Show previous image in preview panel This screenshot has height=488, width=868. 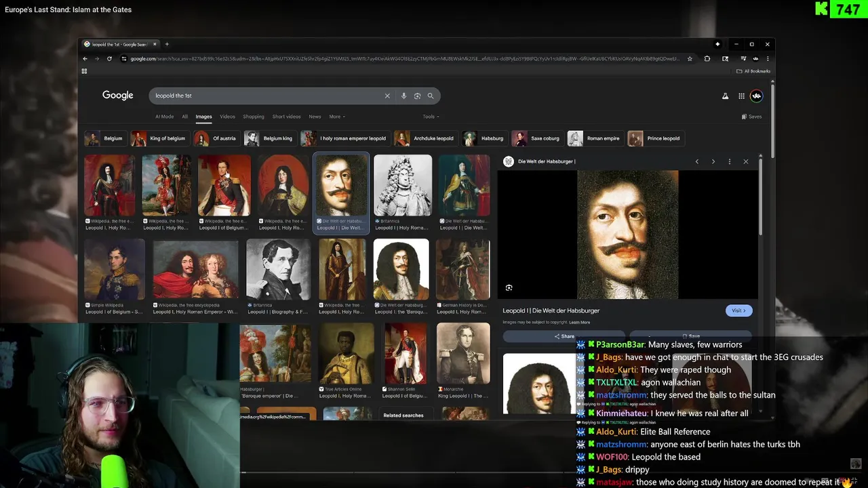696,161
